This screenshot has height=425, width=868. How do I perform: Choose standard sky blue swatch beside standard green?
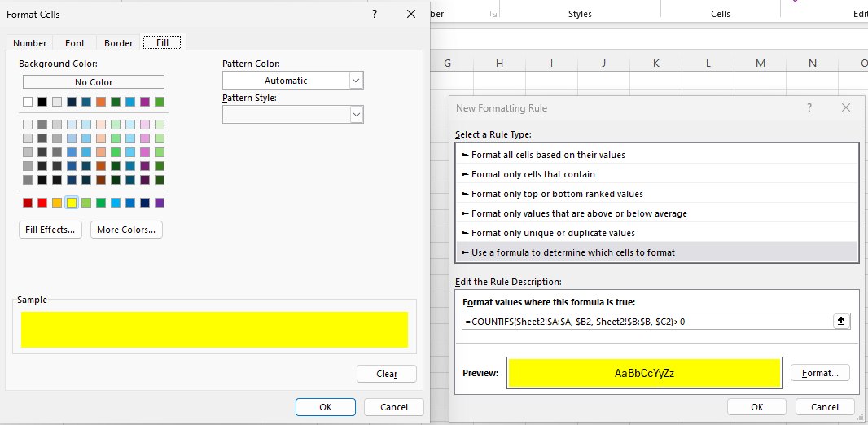[116, 203]
